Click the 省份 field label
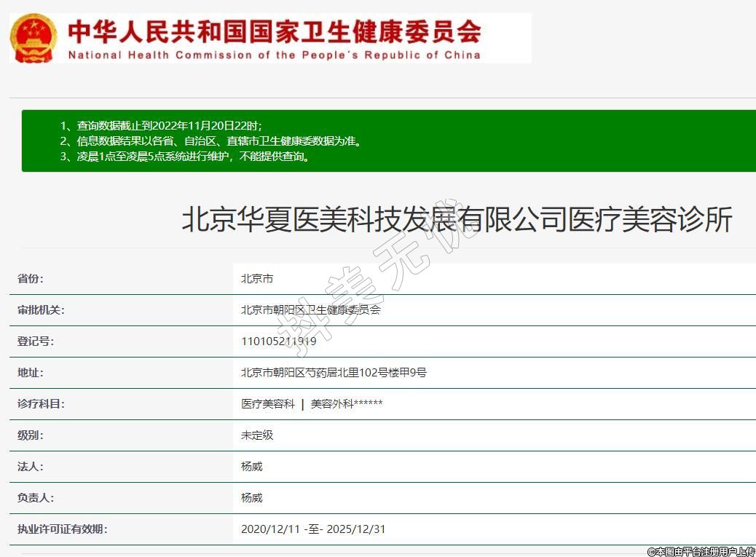Viewport: 756px width, 557px height. 31,279
